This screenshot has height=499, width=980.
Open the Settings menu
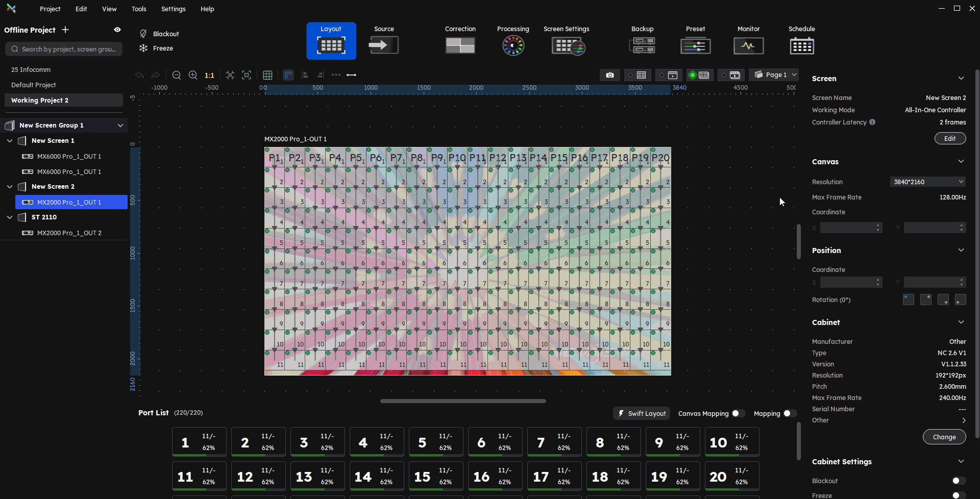pos(173,9)
